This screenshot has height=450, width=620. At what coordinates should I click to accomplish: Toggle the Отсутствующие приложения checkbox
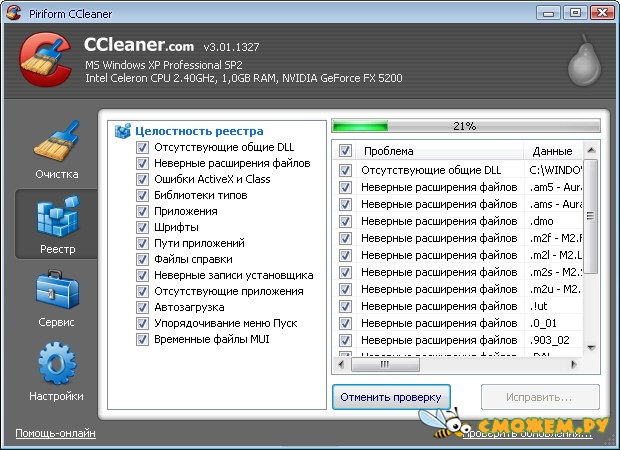[142, 291]
